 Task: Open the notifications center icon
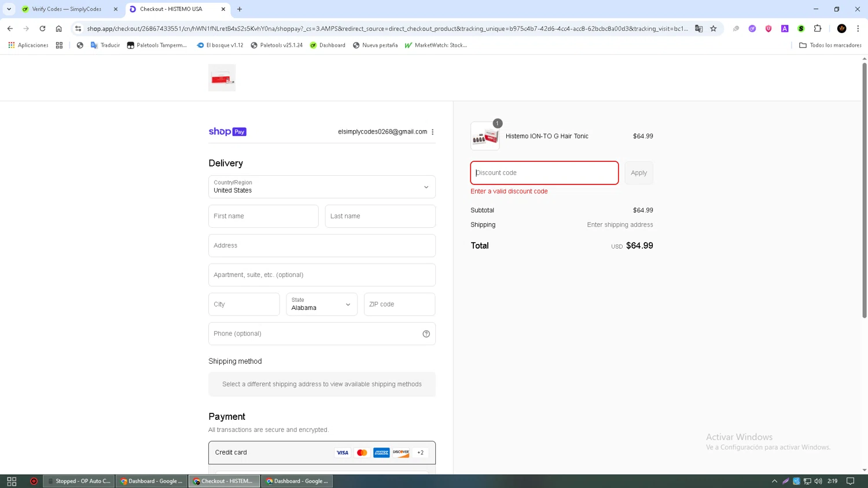click(x=851, y=481)
